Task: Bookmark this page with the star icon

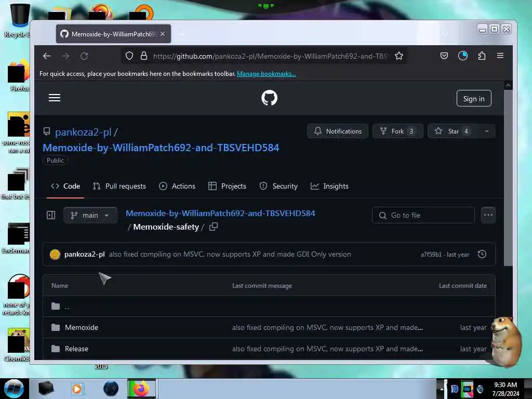Action: 399,56
